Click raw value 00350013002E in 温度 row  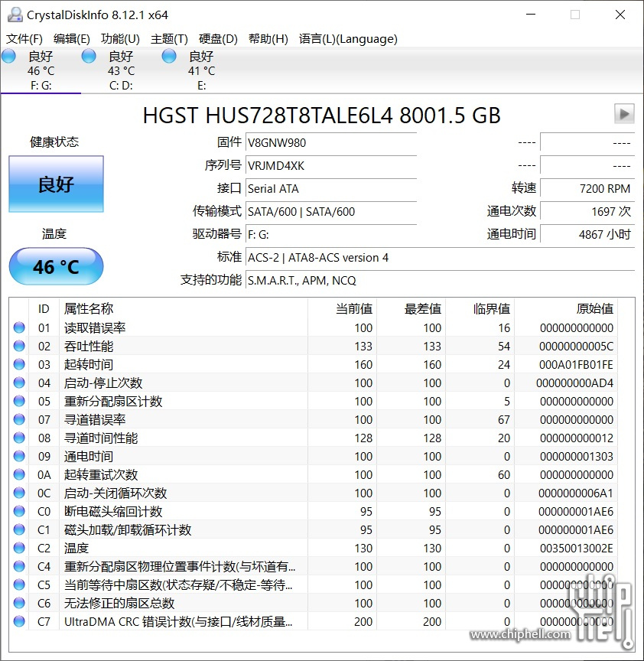coord(577,548)
